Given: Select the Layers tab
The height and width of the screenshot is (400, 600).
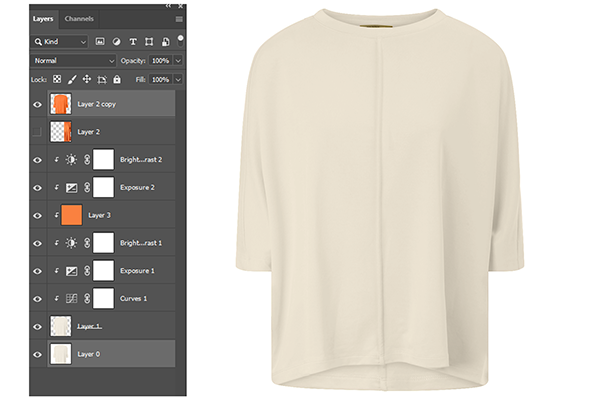Looking at the screenshot, I should (x=43, y=19).
